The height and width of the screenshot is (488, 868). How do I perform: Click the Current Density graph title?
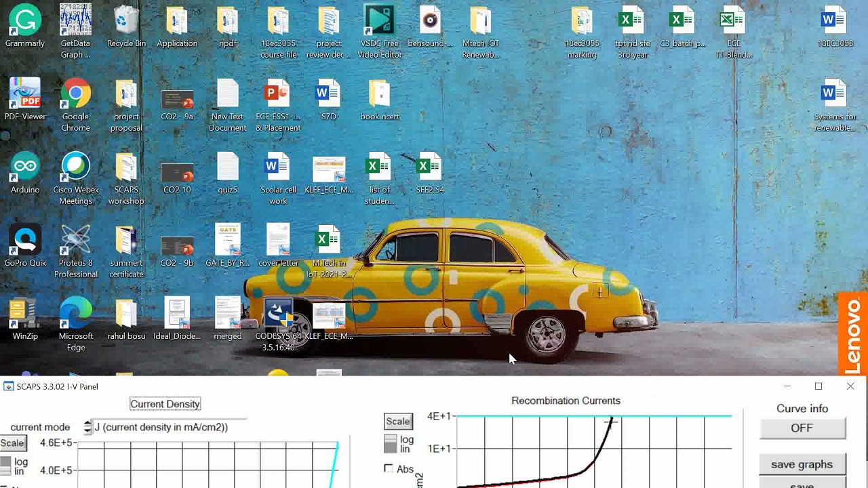click(165, 404)
